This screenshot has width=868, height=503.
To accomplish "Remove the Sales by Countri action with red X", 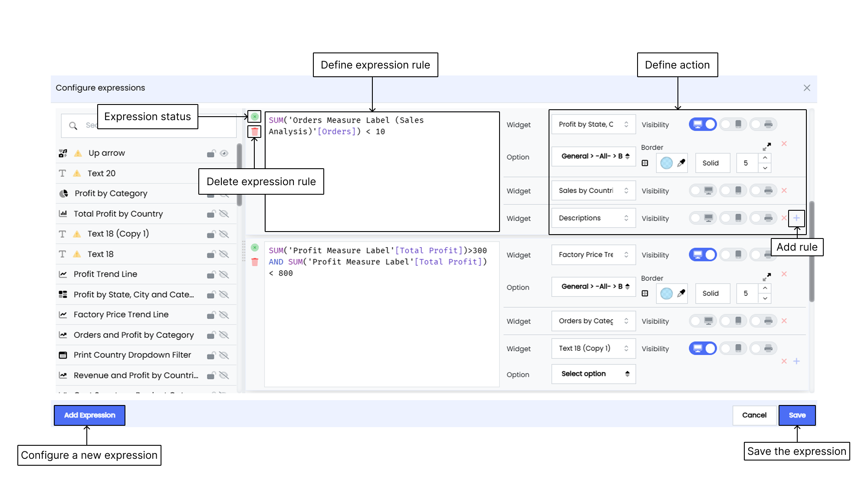I will coord(784,190).
